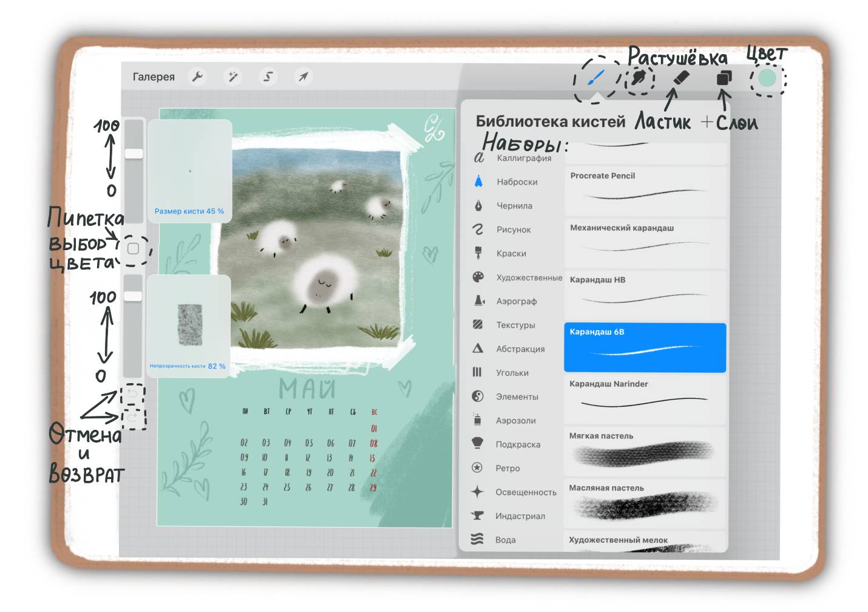
Task: Select the Smudge tool icon
Action: click(639, 78)
